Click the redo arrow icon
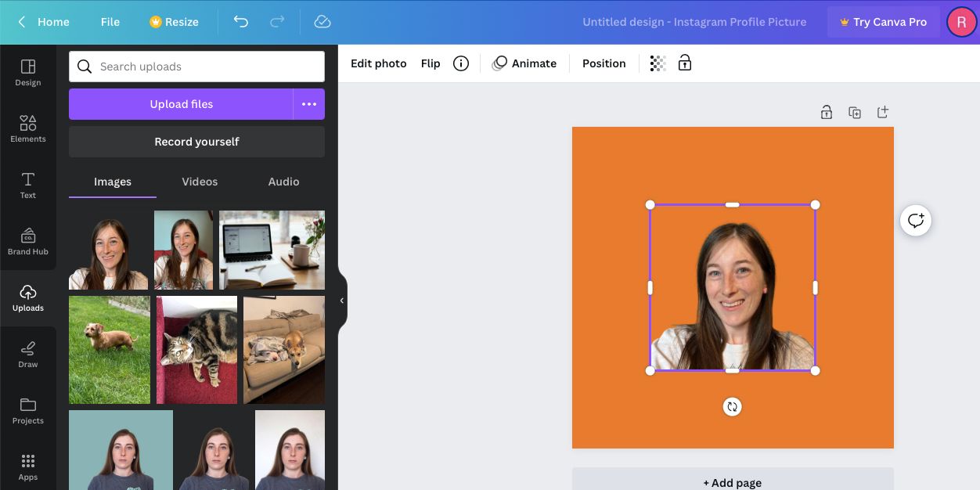 point(277,22)
